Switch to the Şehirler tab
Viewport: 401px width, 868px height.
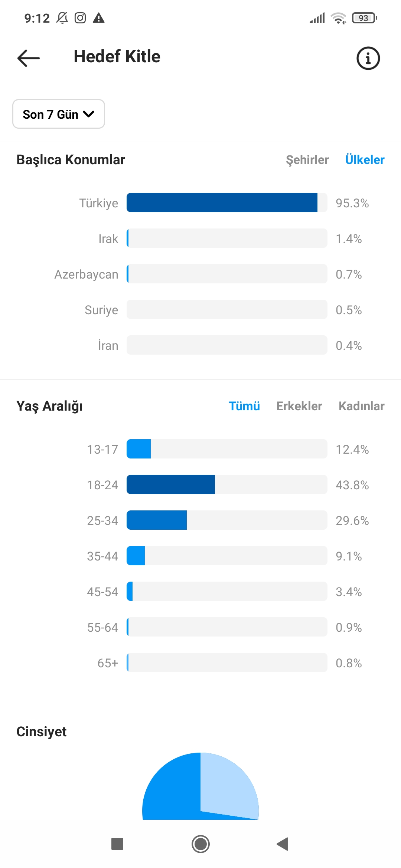point(307,160)
